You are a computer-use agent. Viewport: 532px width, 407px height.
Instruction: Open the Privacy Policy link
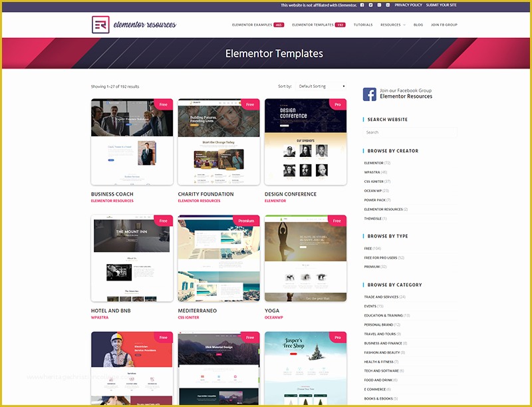point(408,5)
